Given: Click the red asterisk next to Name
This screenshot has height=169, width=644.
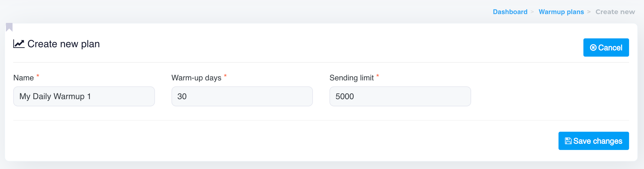Looking at the screenshot, I should click(38, 76).
